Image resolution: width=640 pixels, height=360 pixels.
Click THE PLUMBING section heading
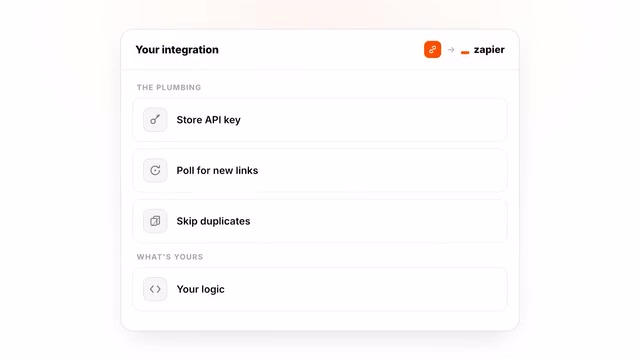click(169, 87)
